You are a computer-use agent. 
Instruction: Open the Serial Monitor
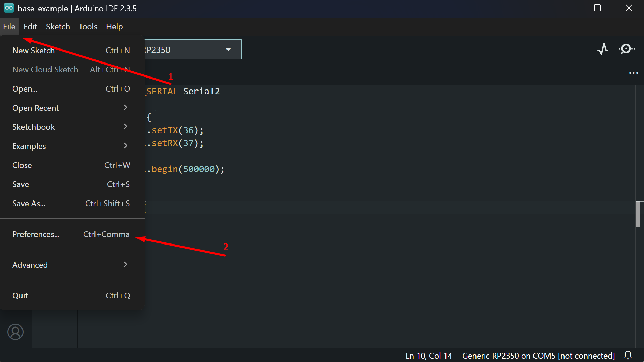click(x=626, y=49)
